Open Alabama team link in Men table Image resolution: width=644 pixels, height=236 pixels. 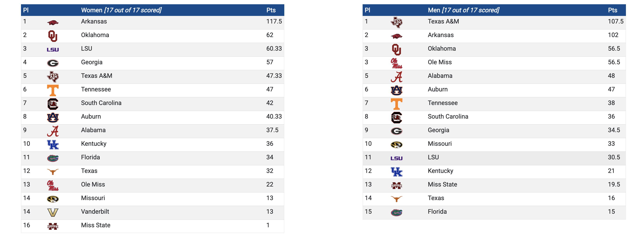[x=440, y=76]
